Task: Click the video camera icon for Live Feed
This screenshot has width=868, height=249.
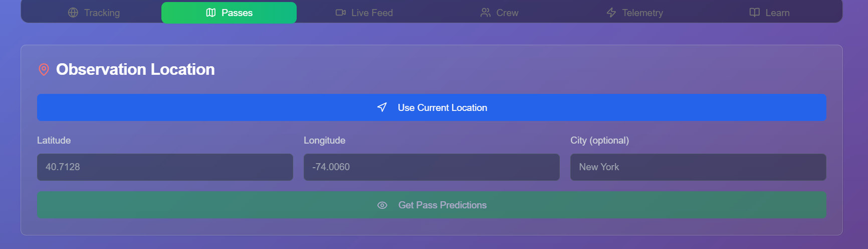Action: pyautogui.click(x=341, y=13)
